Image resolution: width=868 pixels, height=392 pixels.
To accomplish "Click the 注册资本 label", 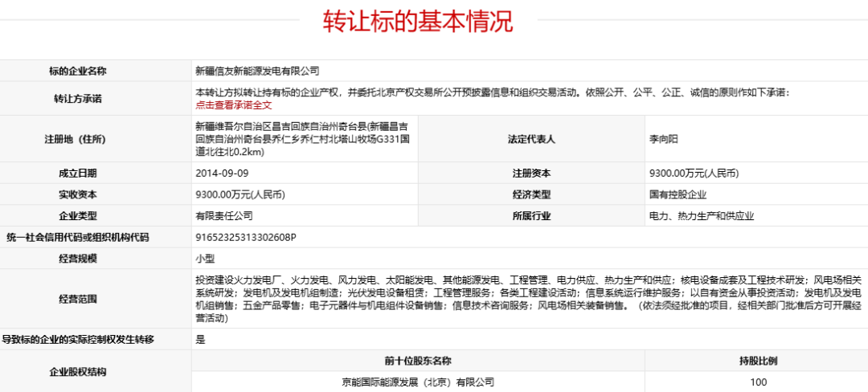I will click(x=531, y=173).
